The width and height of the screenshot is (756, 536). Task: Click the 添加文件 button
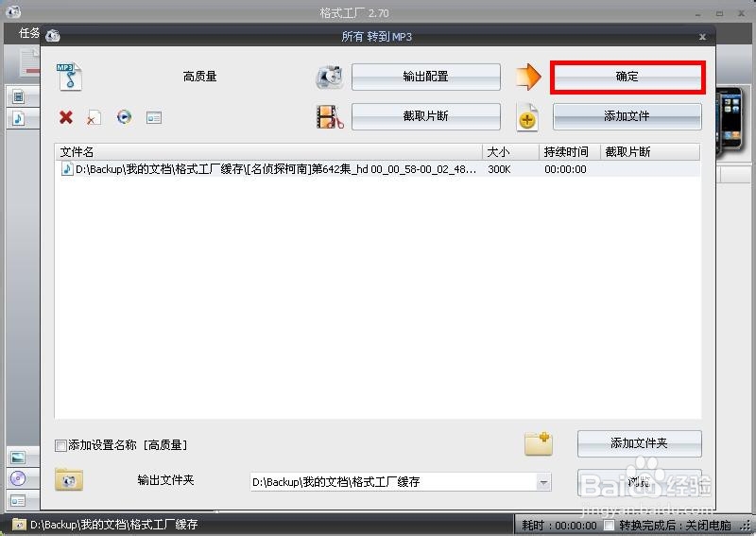627,116
